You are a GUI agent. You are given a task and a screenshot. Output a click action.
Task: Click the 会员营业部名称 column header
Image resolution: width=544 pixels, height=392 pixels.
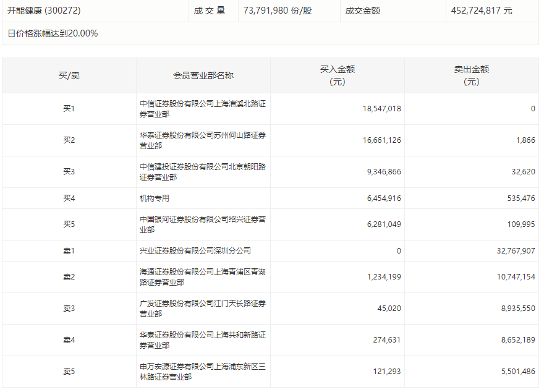[203, 75]
